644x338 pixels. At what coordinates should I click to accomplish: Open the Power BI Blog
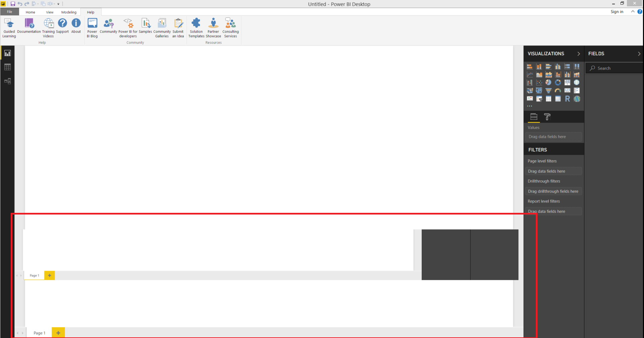tap(92, 28)
